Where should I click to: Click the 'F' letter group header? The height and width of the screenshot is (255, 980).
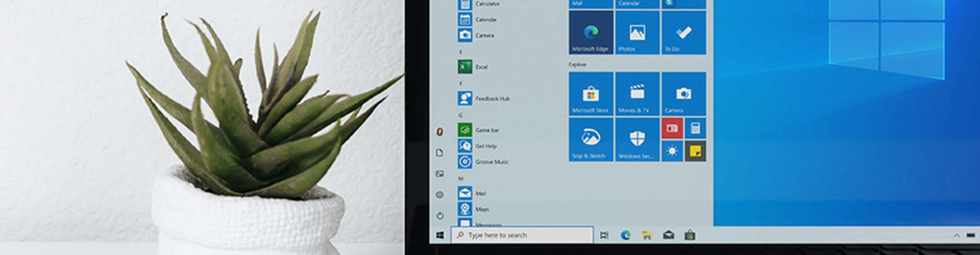pyautogui.click(x=460, y=83)
